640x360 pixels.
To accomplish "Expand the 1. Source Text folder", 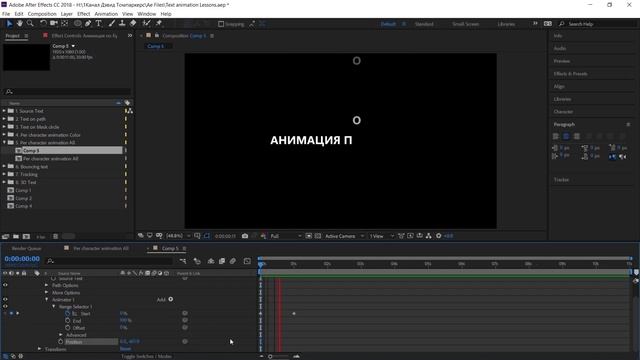I will click(4, 111).
